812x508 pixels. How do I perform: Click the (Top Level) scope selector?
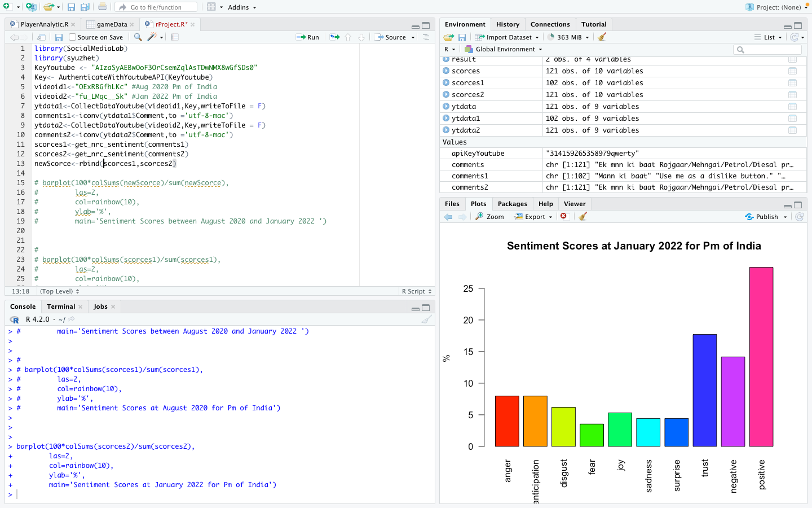coord(59,291)
